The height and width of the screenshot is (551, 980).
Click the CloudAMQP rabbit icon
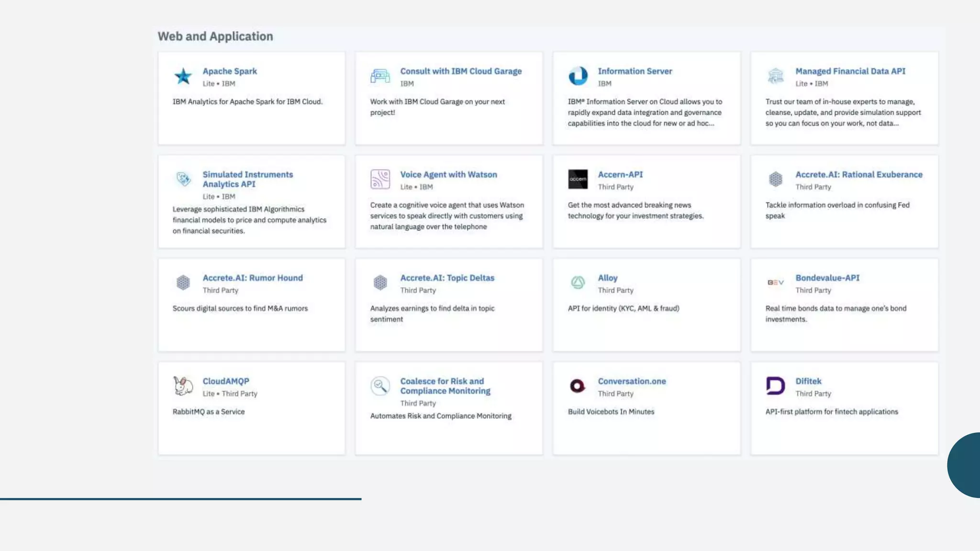click(x=183, y=386)
